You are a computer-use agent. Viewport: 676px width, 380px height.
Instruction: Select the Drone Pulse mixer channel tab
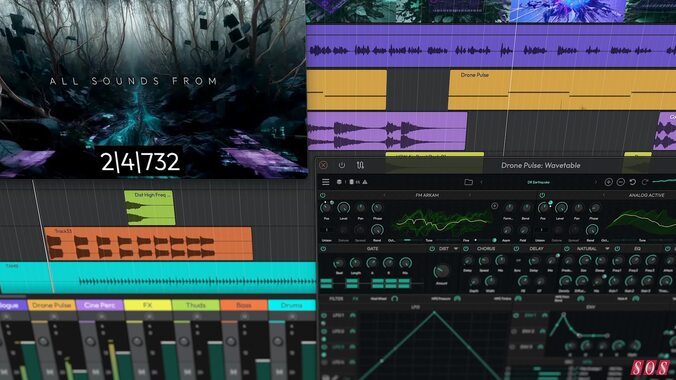click(52, 305)
